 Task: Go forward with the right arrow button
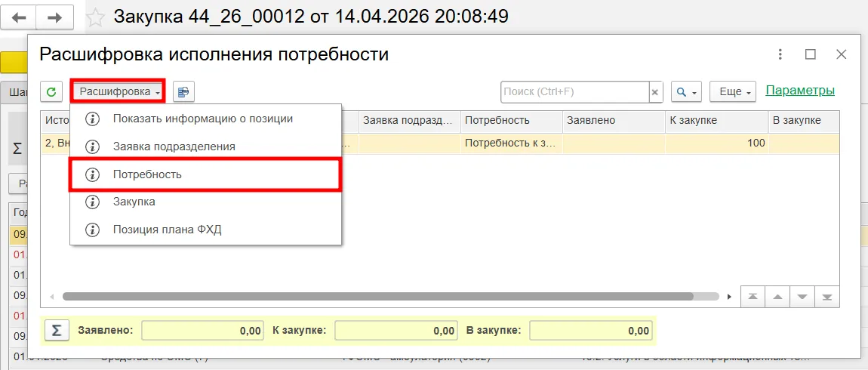click(x=54, y=17)
